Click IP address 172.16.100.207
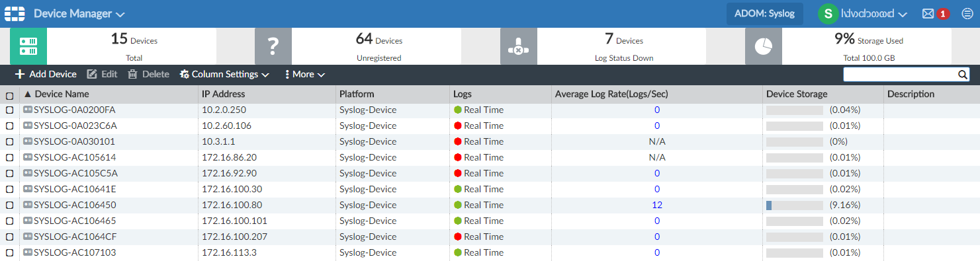980x261 pixels. pos(234,237)
